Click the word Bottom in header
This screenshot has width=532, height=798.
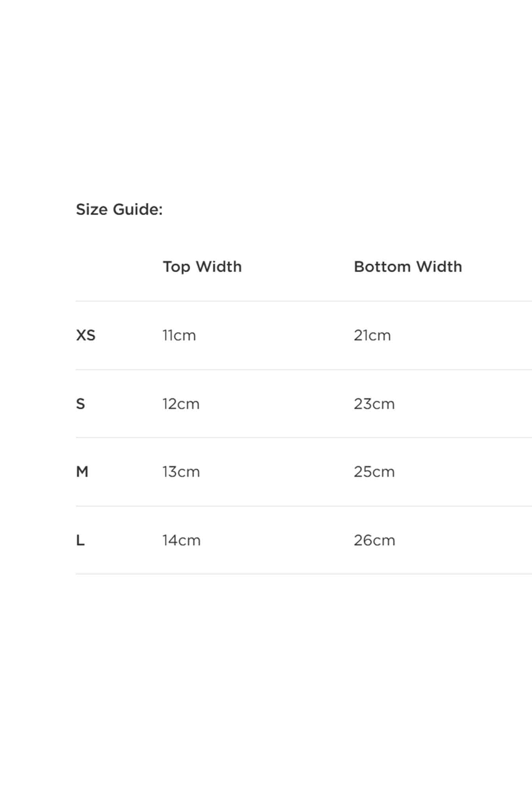382,267
